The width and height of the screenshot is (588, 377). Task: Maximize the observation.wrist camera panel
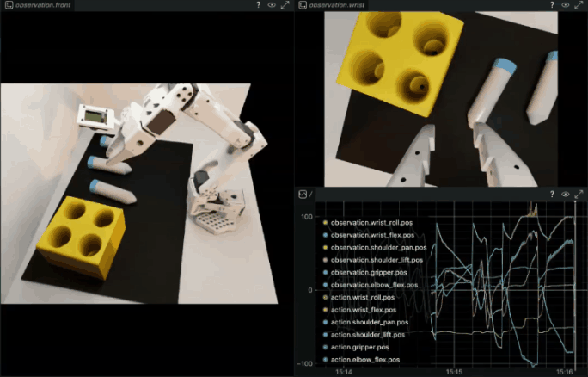point(579,5)
